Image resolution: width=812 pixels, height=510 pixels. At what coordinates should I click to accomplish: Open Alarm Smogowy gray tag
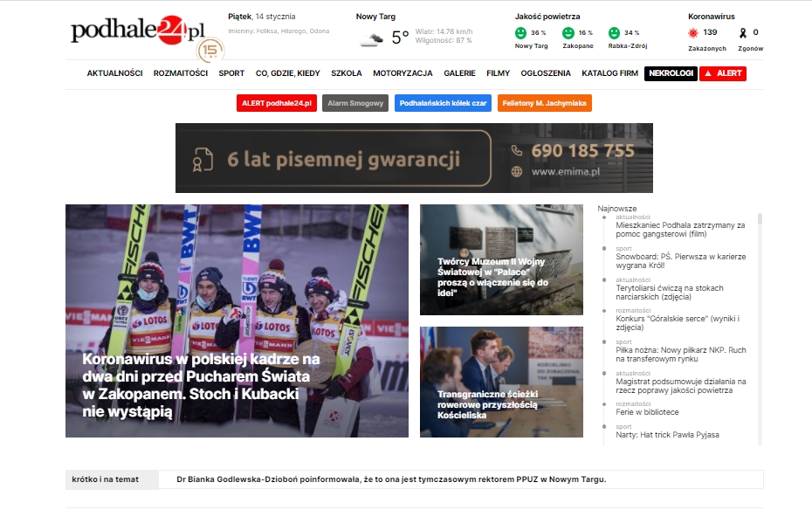click(355, 103)
